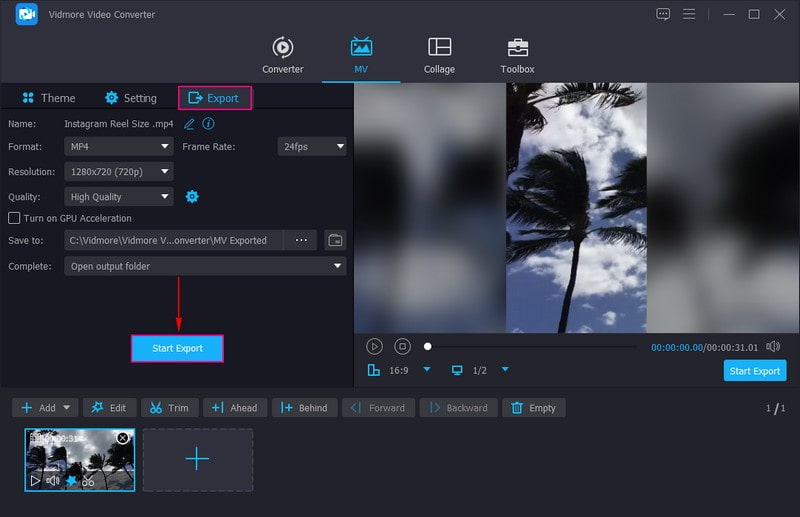
Task: Click the Trim button
Action: click(169, 408)
